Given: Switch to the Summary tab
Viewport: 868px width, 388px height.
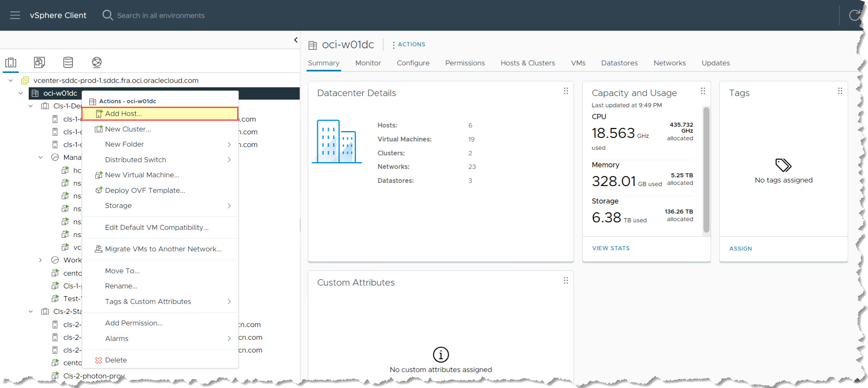Looking at the screenshot, I should point(323,63).
